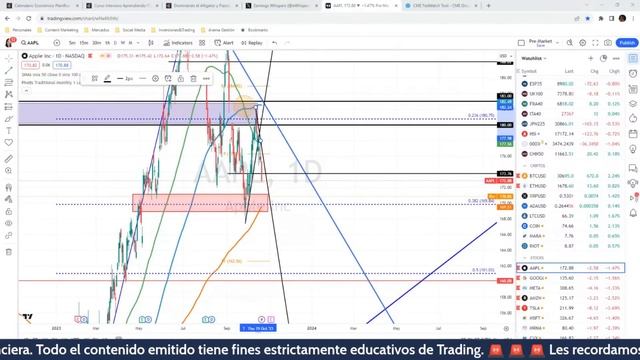This screenshot has height=360, width=640.
Task: Select the Text annotation tool
Action: (x=9, y=131)
